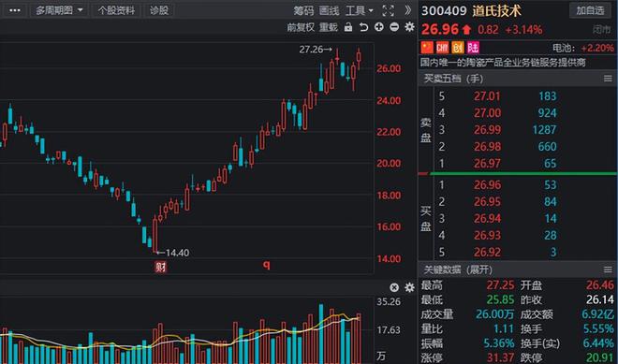The image size is (618, 364).
Task: Click sell level 5 price 27.01
Action: coord(487,96)
